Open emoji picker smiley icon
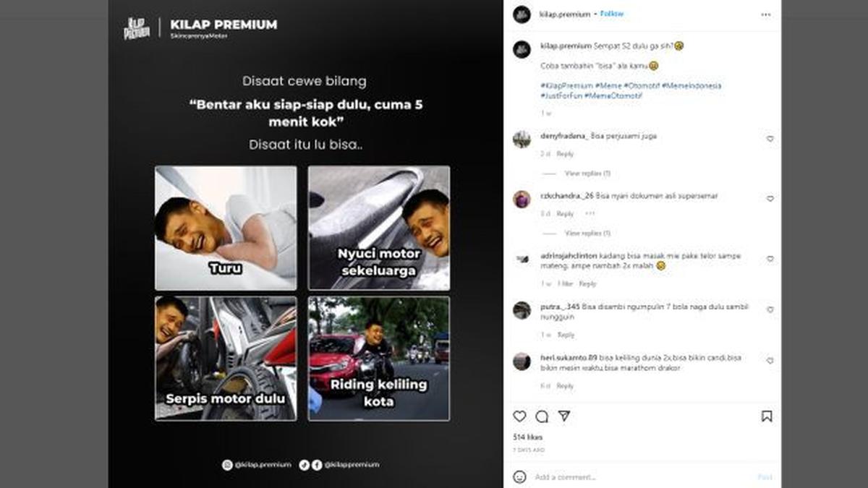This screenshot has width=868, height=488. point(519,477)
